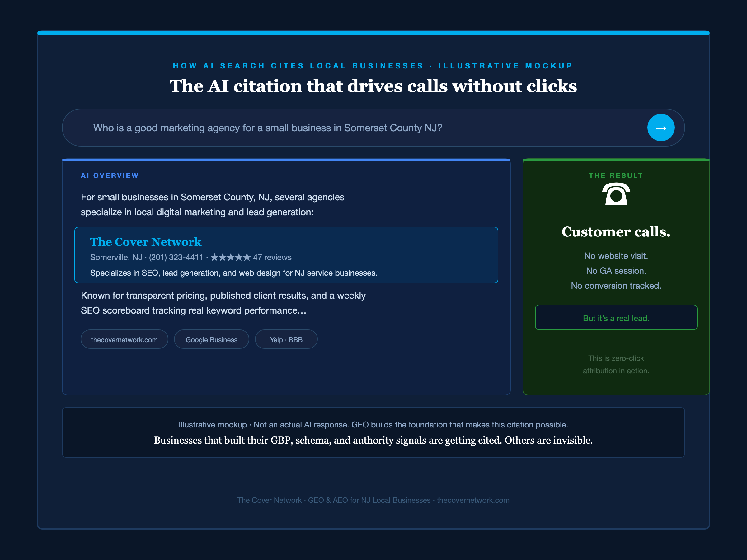The width and height of the screenshot is (747, 560).
Task: Click the phone number (201) 323-4411
Action: pos(176,258)
